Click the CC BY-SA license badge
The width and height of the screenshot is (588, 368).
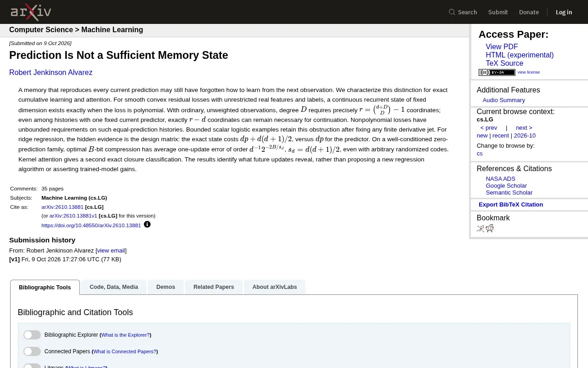point(497,72)
